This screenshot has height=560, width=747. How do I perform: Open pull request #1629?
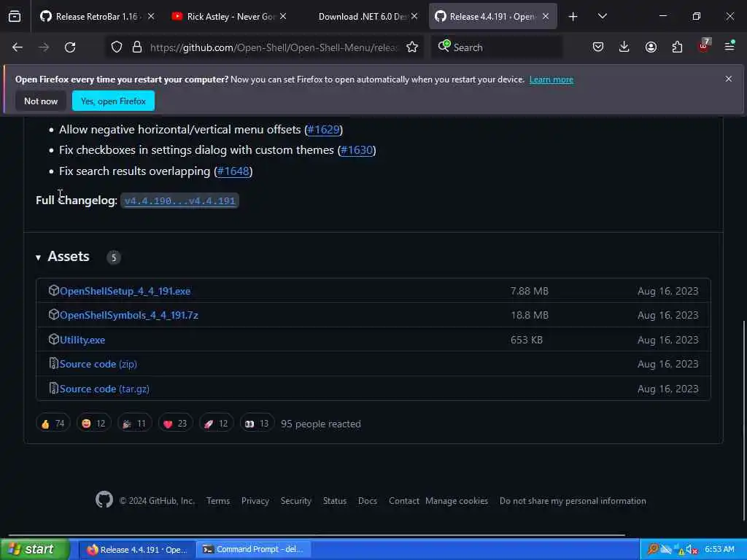(x=323, y=130)
